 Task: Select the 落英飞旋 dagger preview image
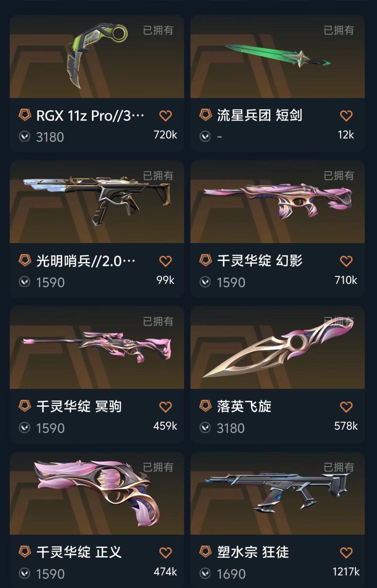[278, 347]
